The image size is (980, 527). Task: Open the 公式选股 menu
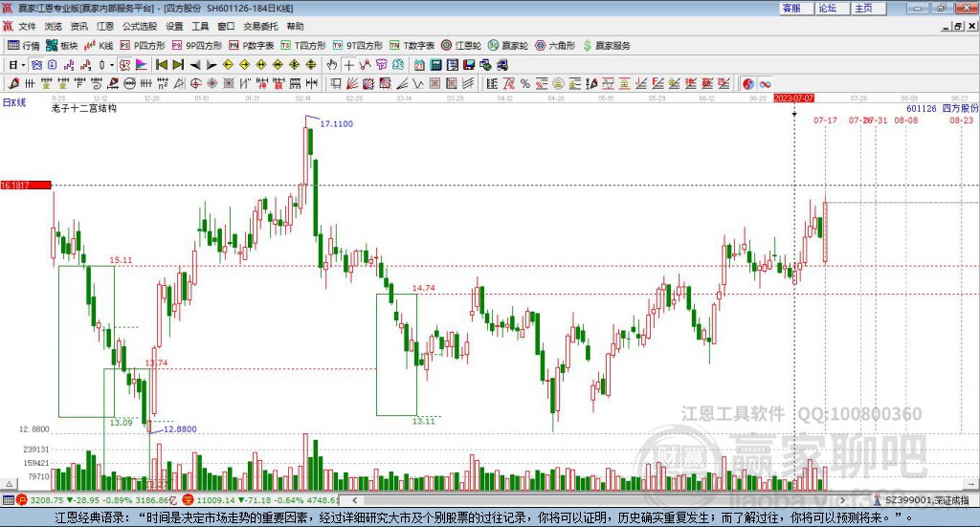point(139,27)
